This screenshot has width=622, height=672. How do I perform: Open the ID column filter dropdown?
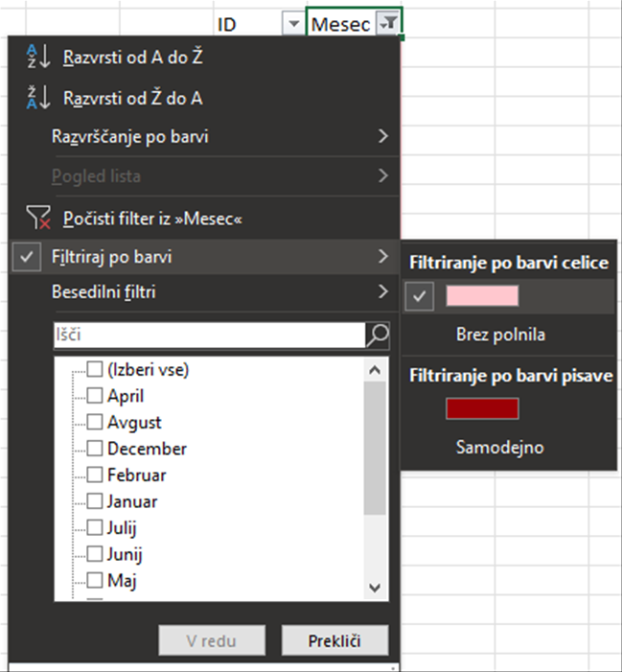click(293, 24)
